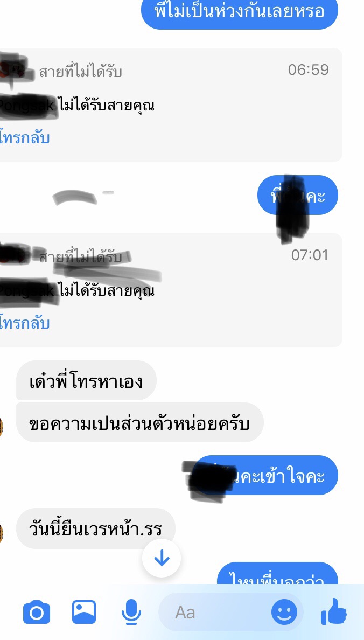Image resolution: width=364 pixels, height=640 pixels.
Task: Tap โทรกลับ in the 07:01 missed call
Action: coord(25,323)
